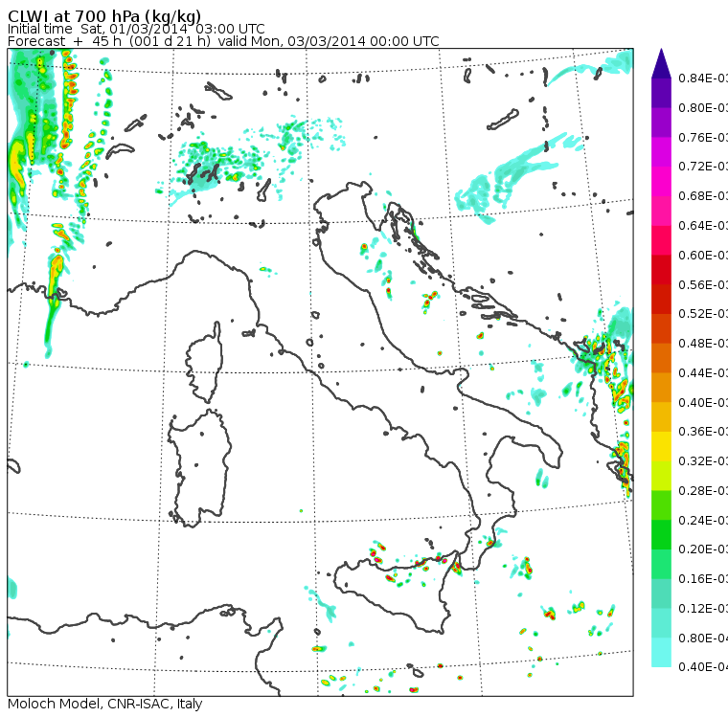Select the swatch between 0.36E-03 and 0.40E-03
This screenshot has width=728, height=717.
[x=662, y=416]
